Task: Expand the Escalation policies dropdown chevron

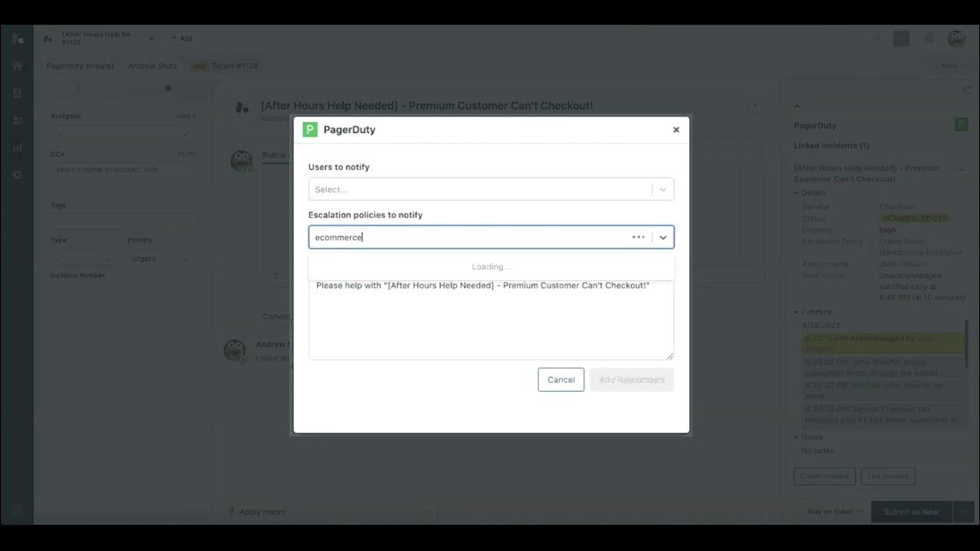Action: click(x=663, y=237)
